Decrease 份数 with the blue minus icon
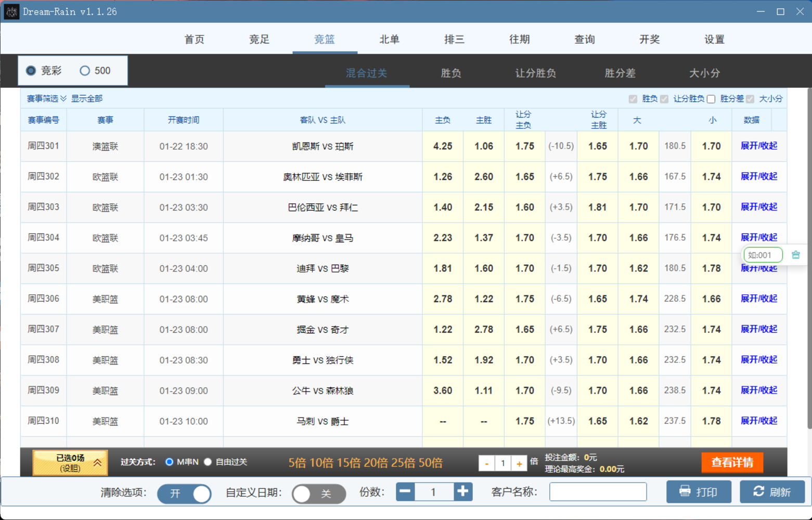 [x=406, y=491]
